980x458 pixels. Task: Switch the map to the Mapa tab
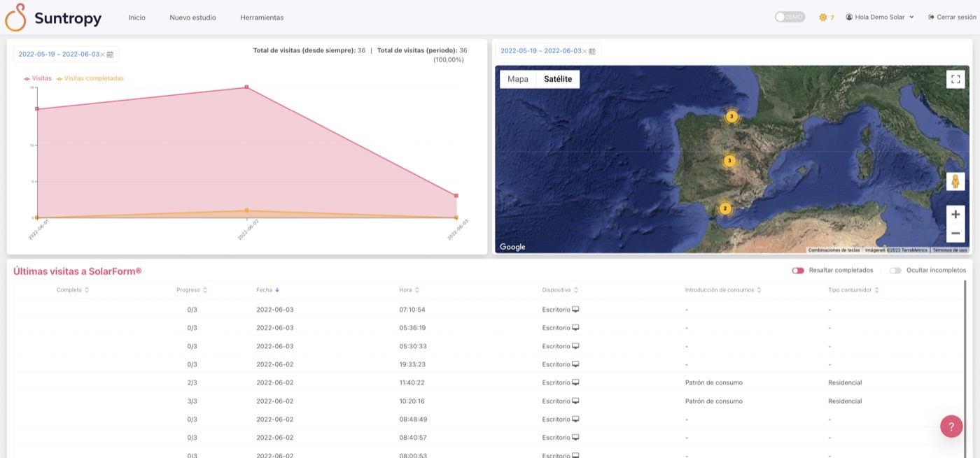[518, 79]
